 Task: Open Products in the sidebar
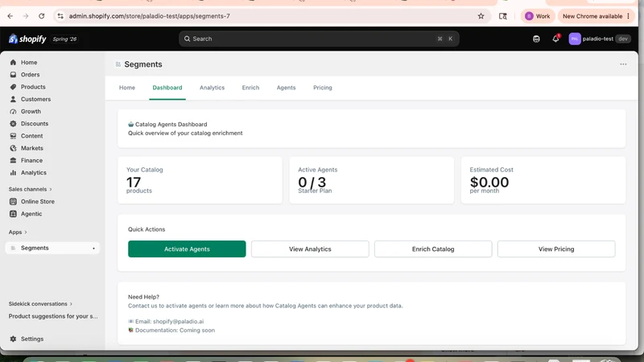tap(33, 87)
